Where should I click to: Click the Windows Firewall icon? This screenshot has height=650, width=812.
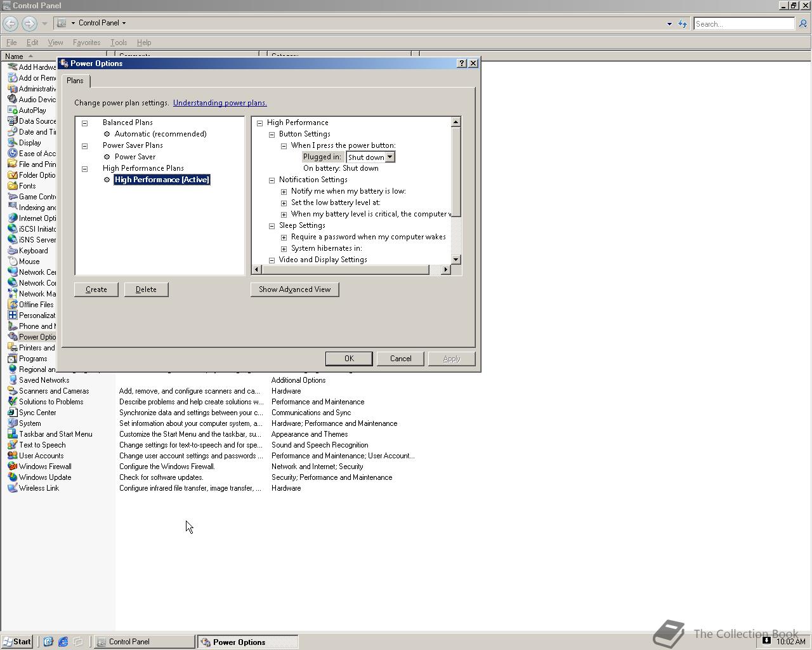point(12,467)
